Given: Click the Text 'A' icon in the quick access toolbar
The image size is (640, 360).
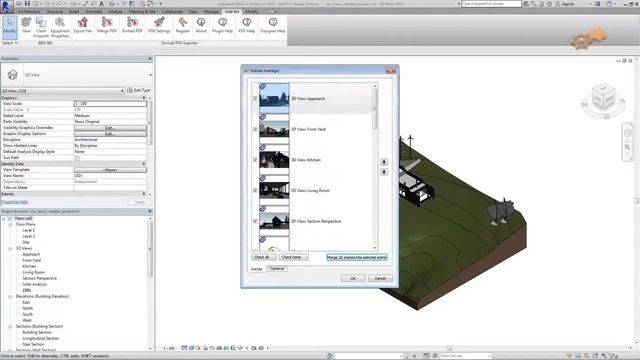Looking at the screenshot, I should (102, 4).
